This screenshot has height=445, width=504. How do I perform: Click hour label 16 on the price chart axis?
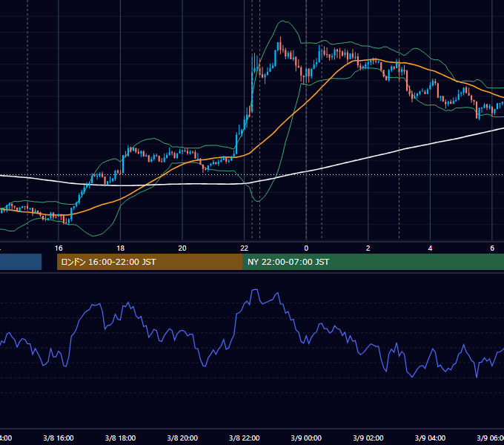click(x=59, y=248)
